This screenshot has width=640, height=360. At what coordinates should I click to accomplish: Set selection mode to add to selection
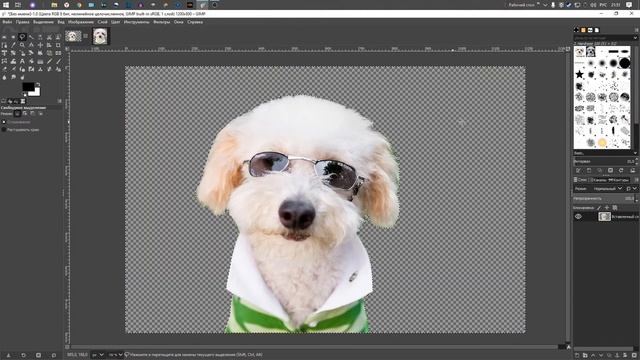coord(25,113)
